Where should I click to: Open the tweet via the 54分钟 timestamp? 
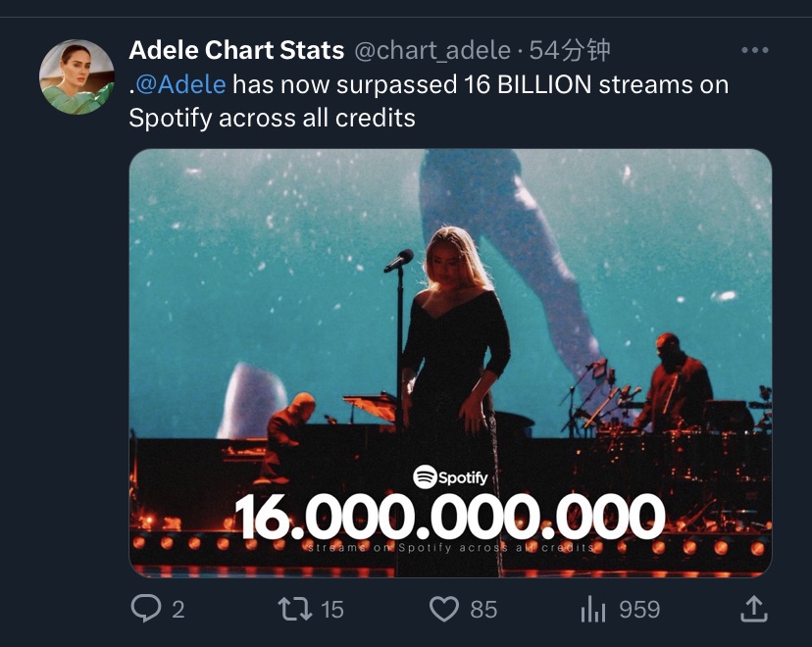click(x=570, y=51)
